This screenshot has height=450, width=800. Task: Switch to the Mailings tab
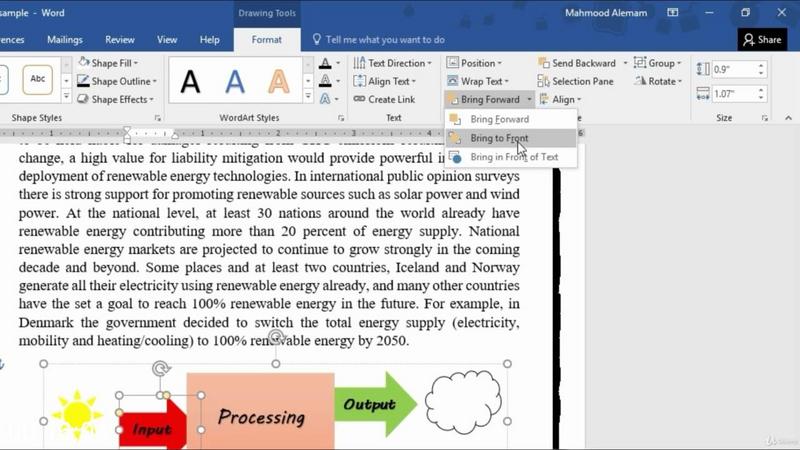pyautogui.click(x=65, y=39)
